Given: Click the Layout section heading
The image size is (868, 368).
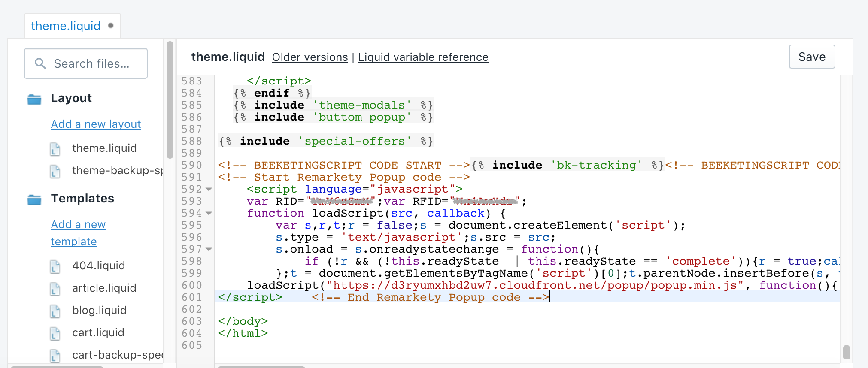Looking at the screenshot, I should coord(71,98).
